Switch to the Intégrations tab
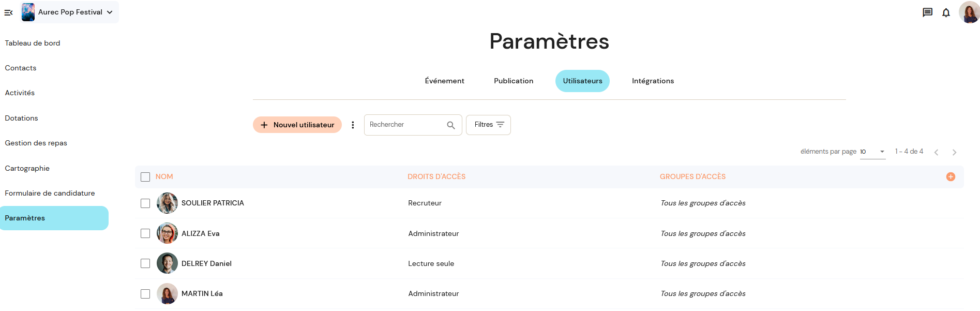This screenshot has height=311, width=980. 653,81
